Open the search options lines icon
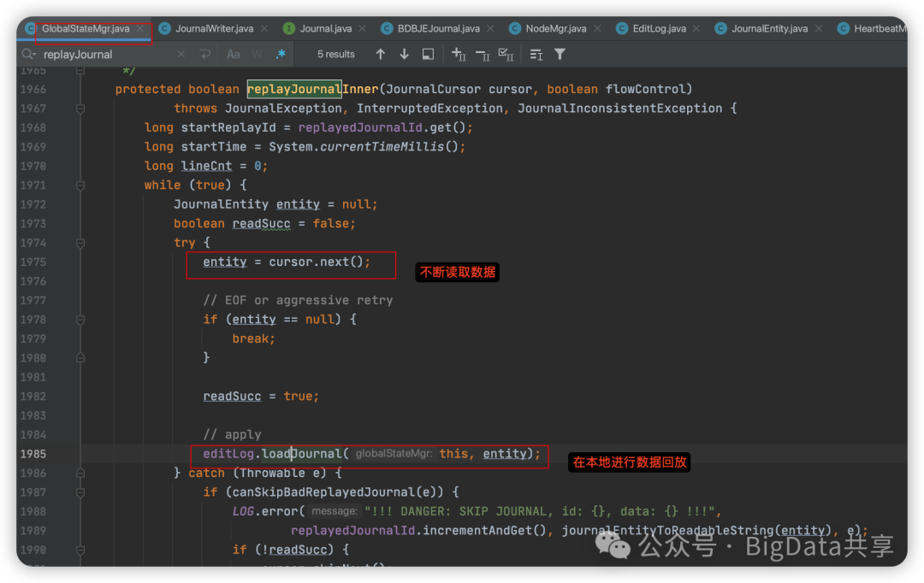Image resolution: width=924 pixels, height=583 pixels. (x=536, y=54)
